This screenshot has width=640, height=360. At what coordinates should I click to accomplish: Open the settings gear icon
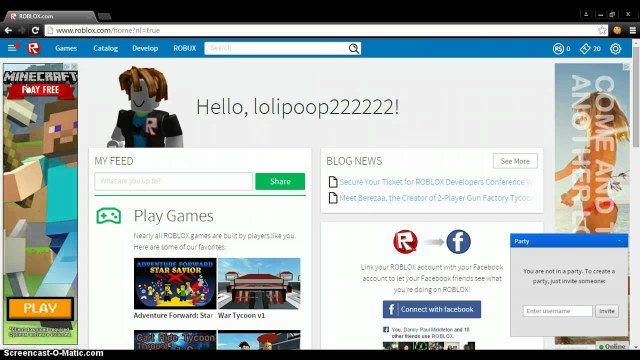pyautogui.click(x=616, y=49)
